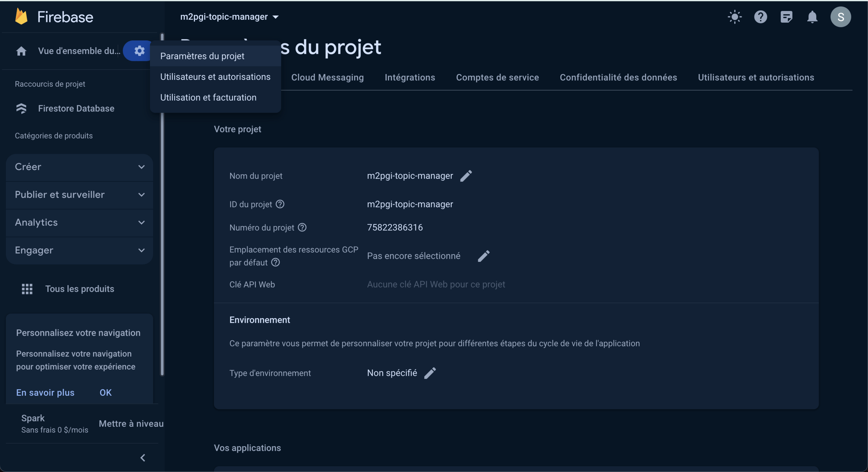Edit GCP resource location pencil icon
Image resolution: width=868 pixels, height=472 pixels.
483,256
